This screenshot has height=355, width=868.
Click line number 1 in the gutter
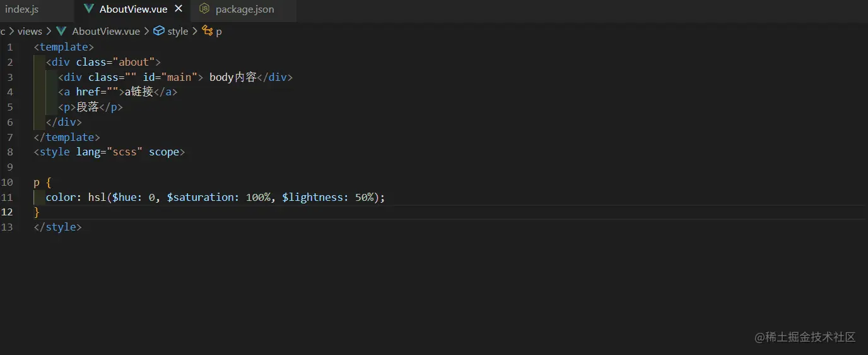click(x=9, y=47)
